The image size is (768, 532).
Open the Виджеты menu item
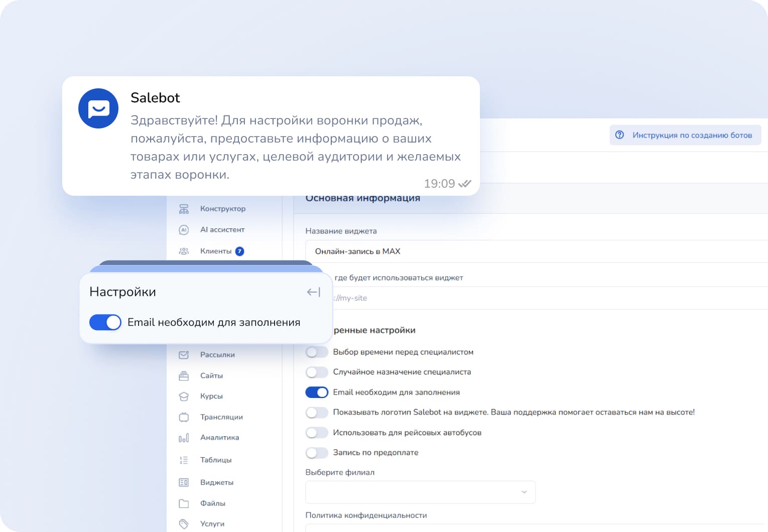(216, 482)
